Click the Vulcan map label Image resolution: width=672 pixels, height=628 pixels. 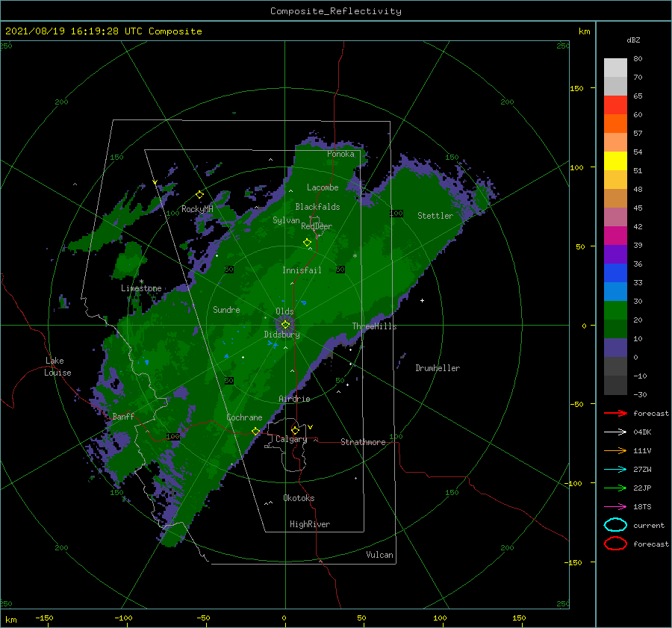point(380,555)
